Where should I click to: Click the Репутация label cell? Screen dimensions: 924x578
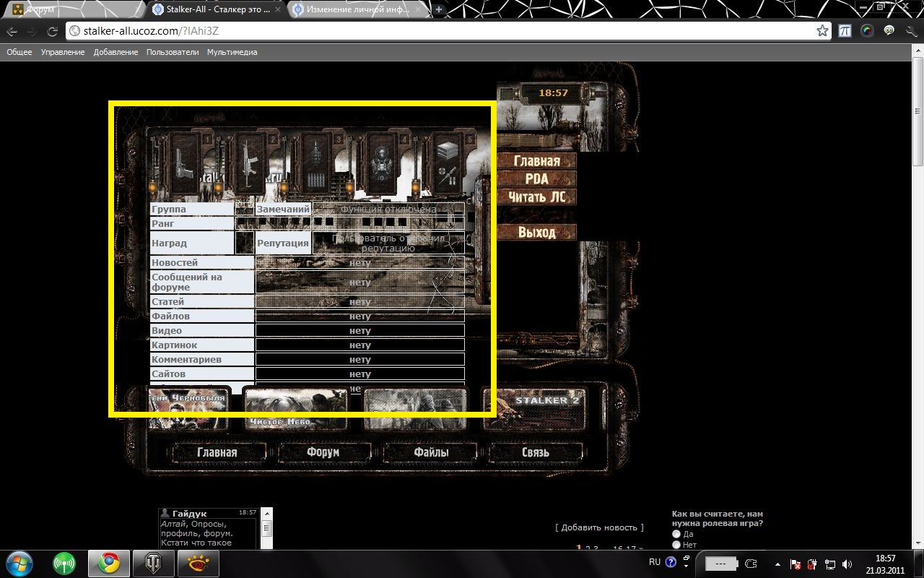pyautogui.click(x=283, y=243)
